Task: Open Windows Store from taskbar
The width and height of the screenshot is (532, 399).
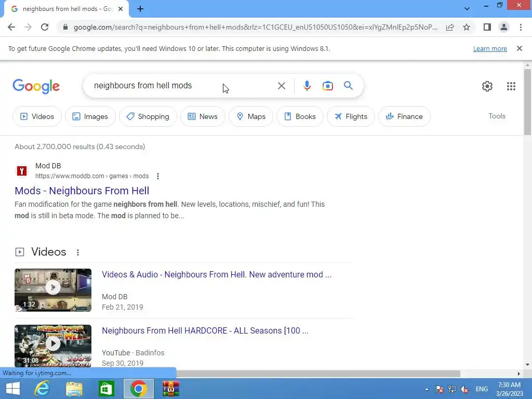Action: (106, 389)
